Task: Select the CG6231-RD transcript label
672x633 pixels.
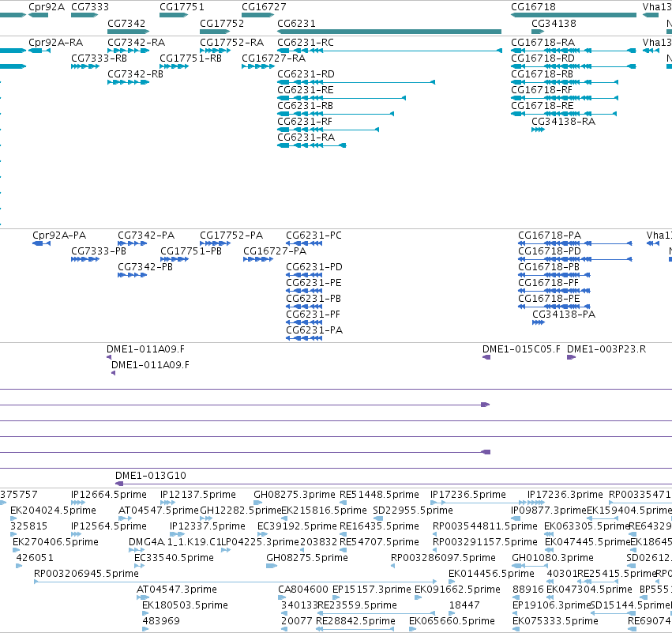Action: coord(306,74)
